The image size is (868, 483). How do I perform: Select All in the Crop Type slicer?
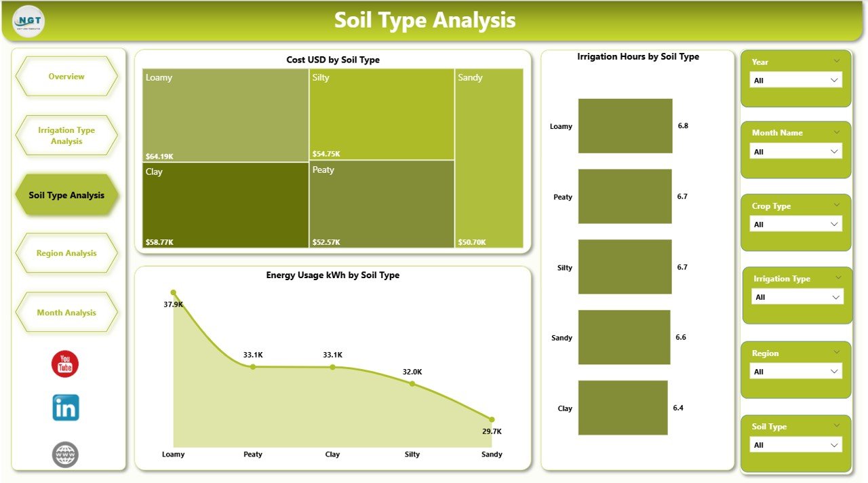pos(795,224)
